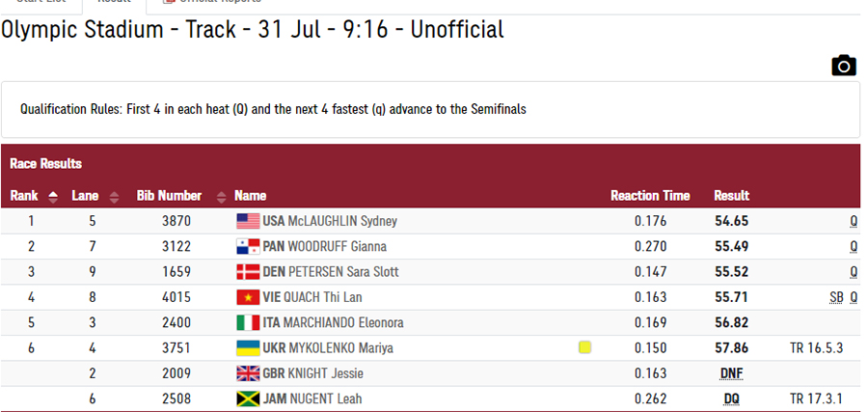Viewport: 868px width, 412px height.
Task: Click the Jamaica flag icon
Action: point(248,398)
